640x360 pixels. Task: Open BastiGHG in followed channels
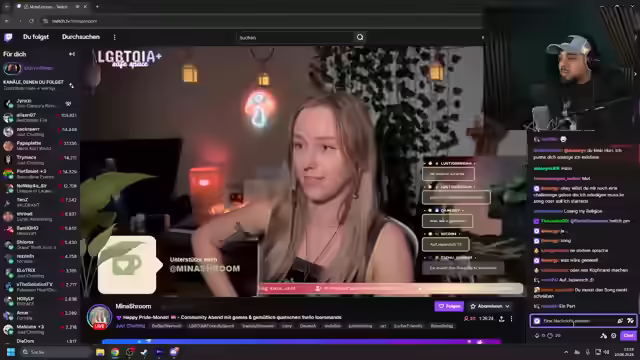[x=40, y=231]
